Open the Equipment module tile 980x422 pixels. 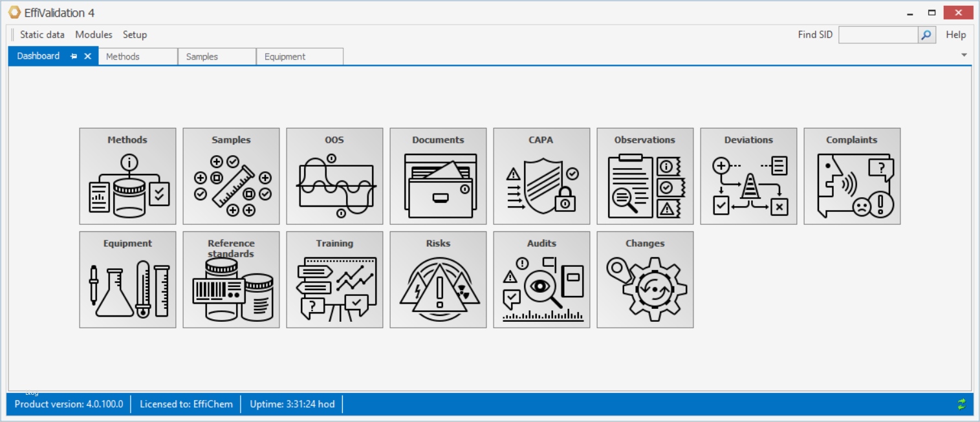[127, 279]
